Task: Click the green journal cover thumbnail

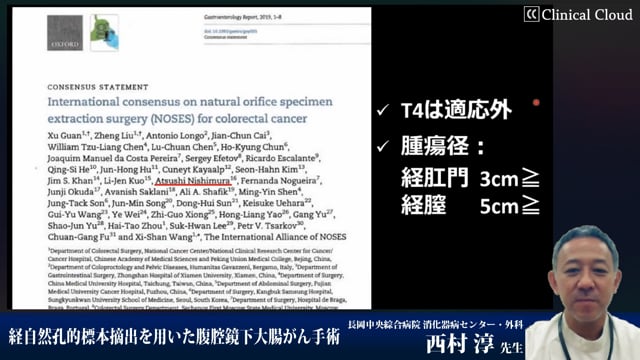Action: click(x=104, y=33)
